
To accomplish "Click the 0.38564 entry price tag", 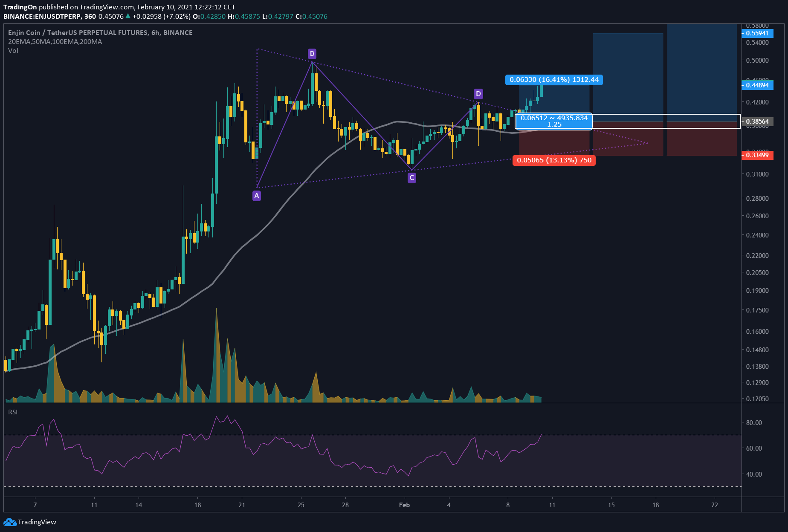I will pos(757,121).
